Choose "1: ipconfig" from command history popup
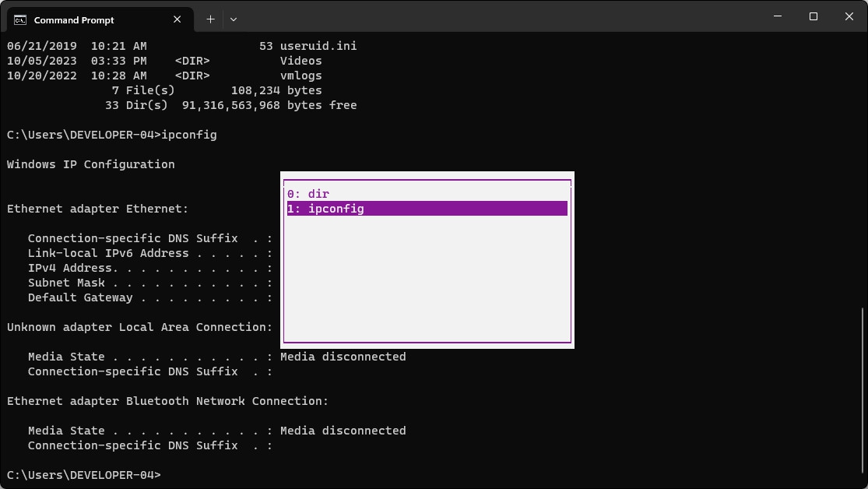The width and height of the screenshot is (868, 489). (325, 209)
